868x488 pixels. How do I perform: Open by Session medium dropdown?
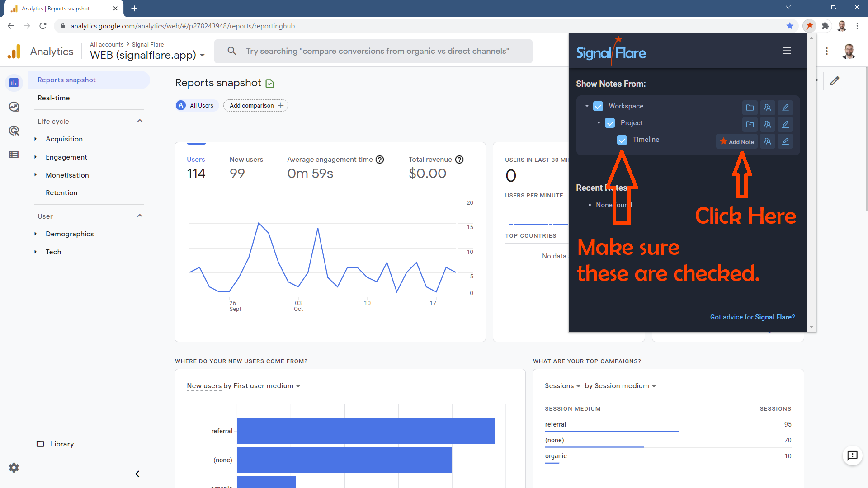click(620, 386)
